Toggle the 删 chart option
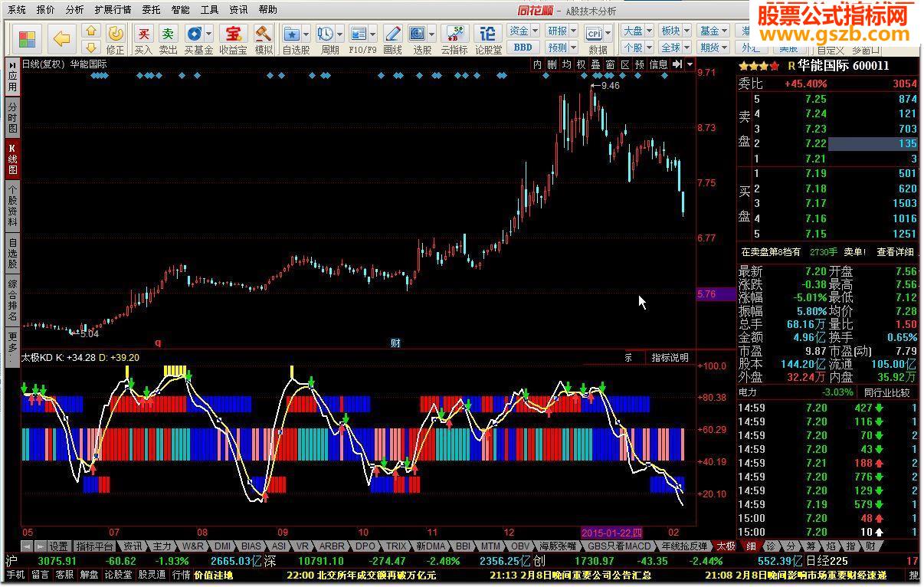 click(x=552, y=65)
